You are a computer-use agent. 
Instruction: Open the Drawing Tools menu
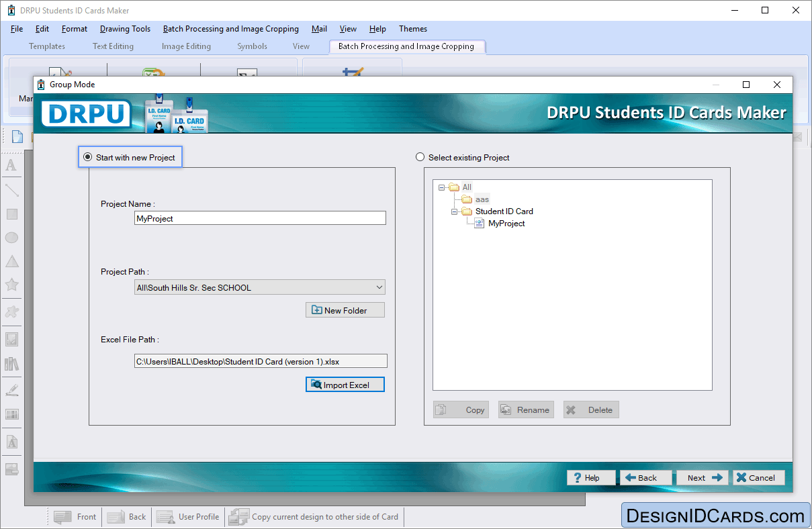click(x=126, y=29)
